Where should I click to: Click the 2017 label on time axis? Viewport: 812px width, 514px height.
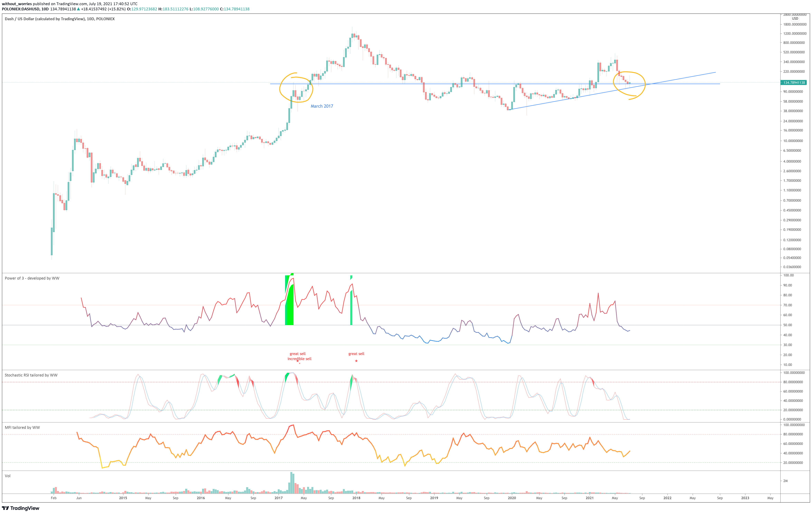pyautogui.click(x=279, y=498)
